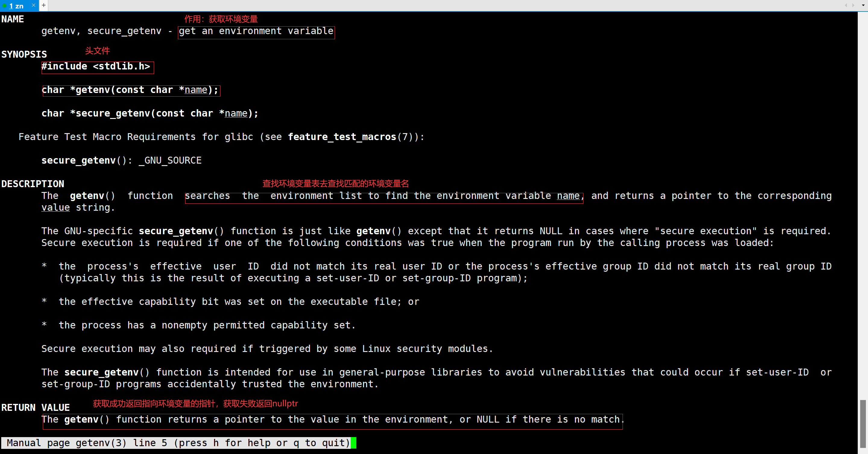Image resolution: width=868 pixels, height=454 pixels.
Task: Click the '_GNU_SOURCE' macro text
Action: (170, 161)
